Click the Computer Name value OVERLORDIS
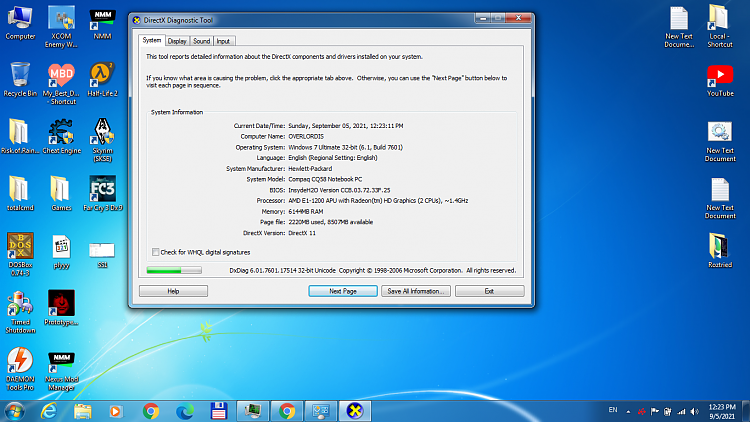Viewport: 750px width, 422px height. coord(306,136)
